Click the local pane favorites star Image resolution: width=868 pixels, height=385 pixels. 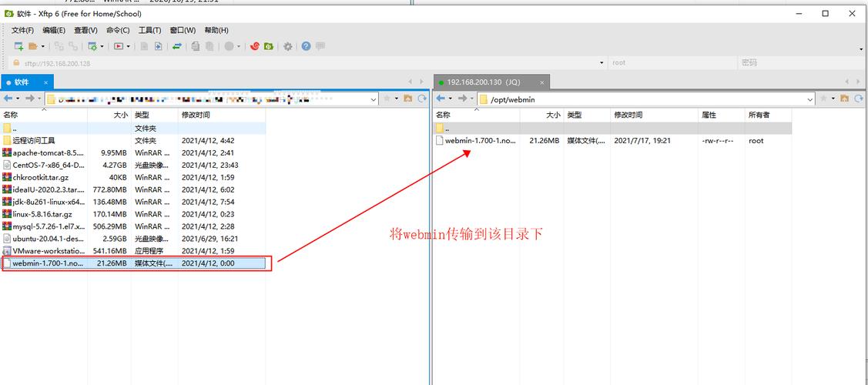coord(387,99)
